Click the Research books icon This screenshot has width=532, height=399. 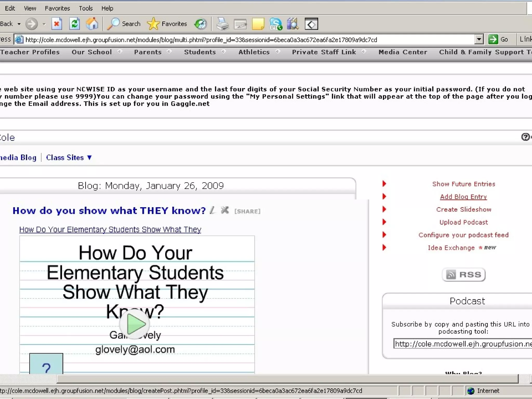[x=293, y=24]
